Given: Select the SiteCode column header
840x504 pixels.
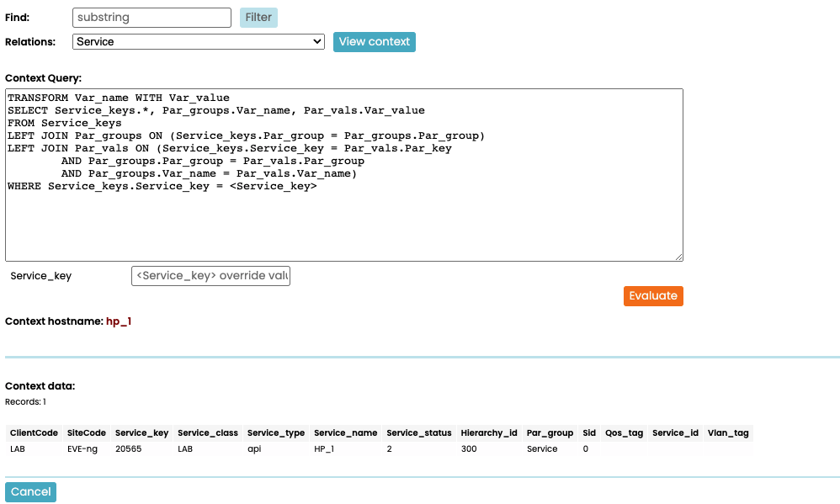Looking at the screenshot, I should click(x=86, y=433).
